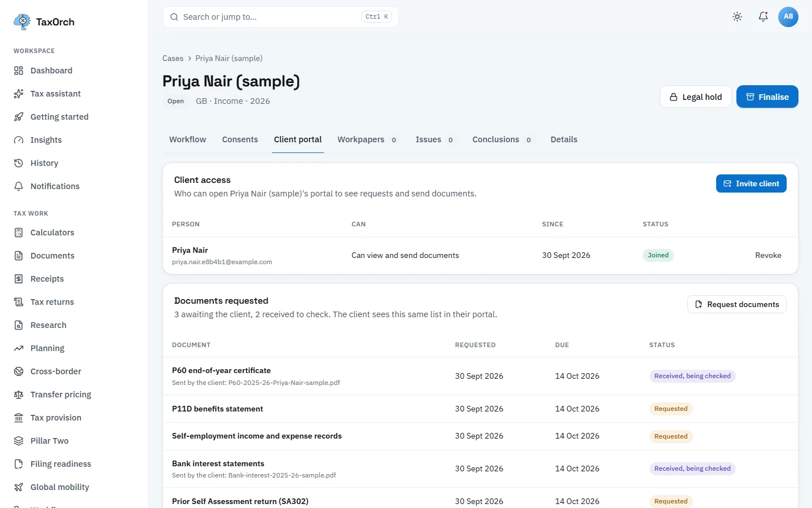Follow the Cases breadcrumb link
The width and height of the screenshot is (812, 508).
173,58
